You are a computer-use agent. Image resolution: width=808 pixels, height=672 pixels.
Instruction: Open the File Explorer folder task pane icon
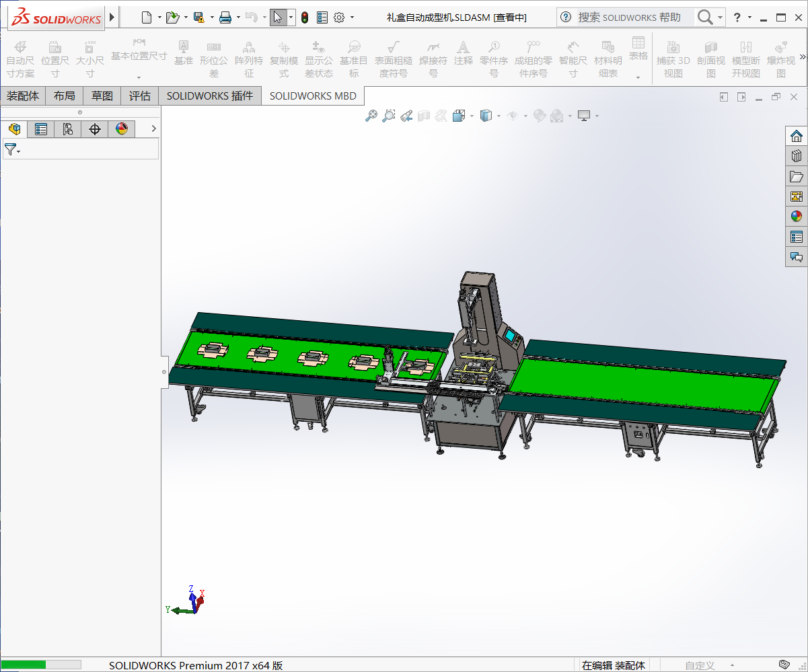797,176
